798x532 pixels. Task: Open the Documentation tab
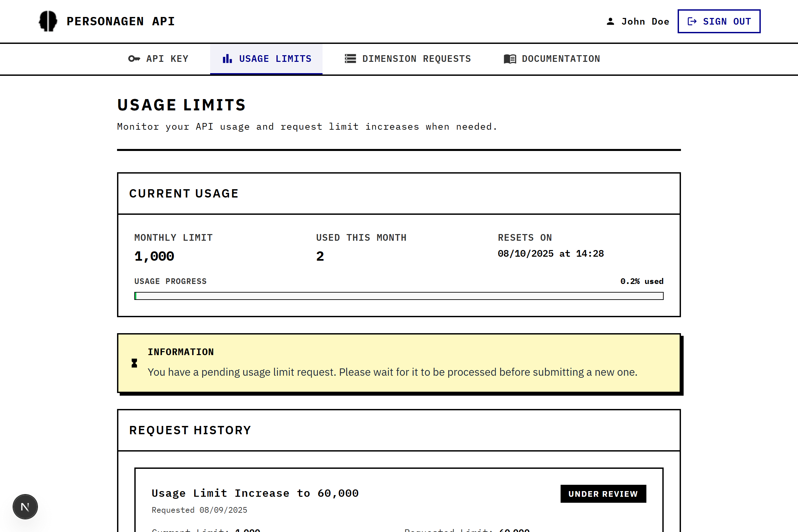coord(552,59)
